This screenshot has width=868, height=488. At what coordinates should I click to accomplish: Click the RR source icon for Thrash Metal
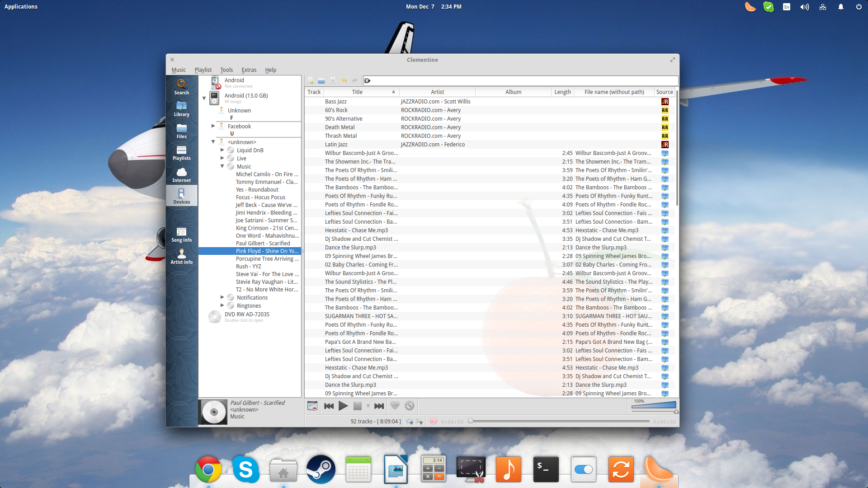click(x=665, y=136)
